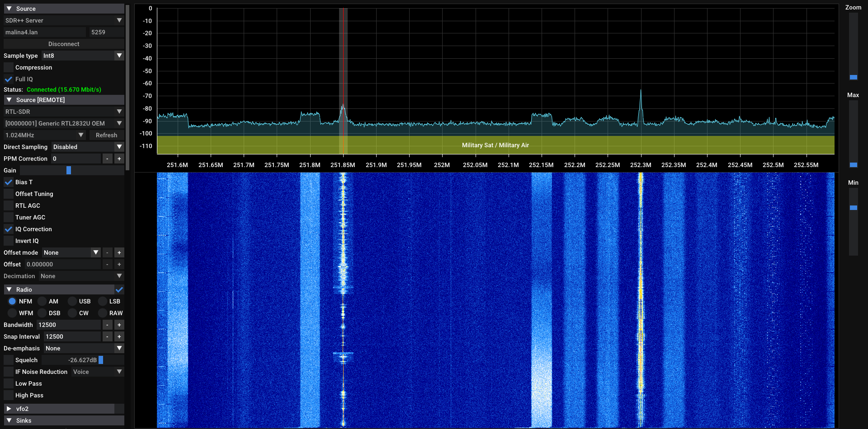The width and height of the screenshot is (868, 429).
Task: Open the IF Noise Reduction Voice dropdown
Action: tap(98, 372)
